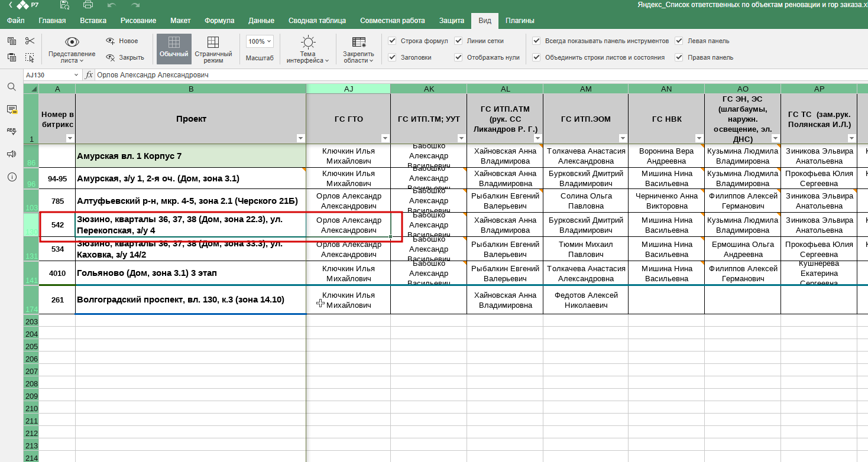
Task: Toggle the Левая панель checkbox
Action: click(x=679, y=41)
